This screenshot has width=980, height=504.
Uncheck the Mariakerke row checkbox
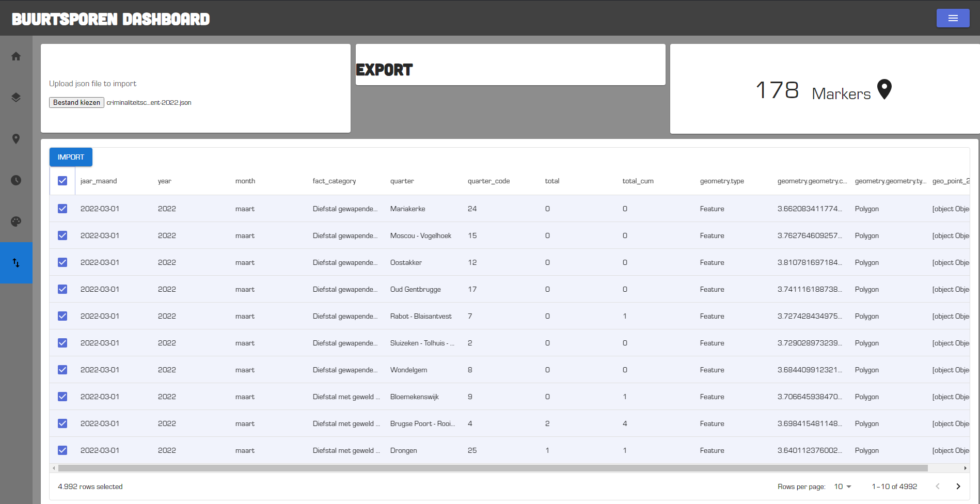[x=62, y=209]
